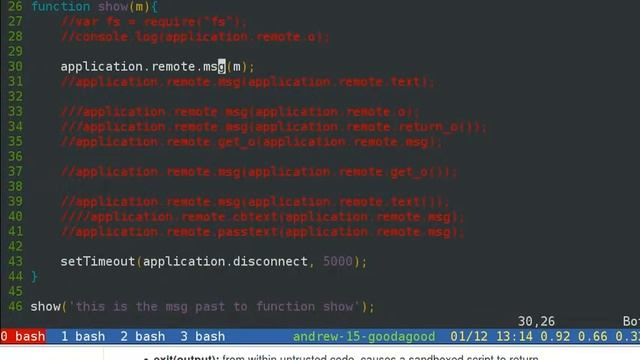Viewport: 640px width, 360px height.
Task: Click commented line 34 with 'return_o()'
Action: coord(274,127)
